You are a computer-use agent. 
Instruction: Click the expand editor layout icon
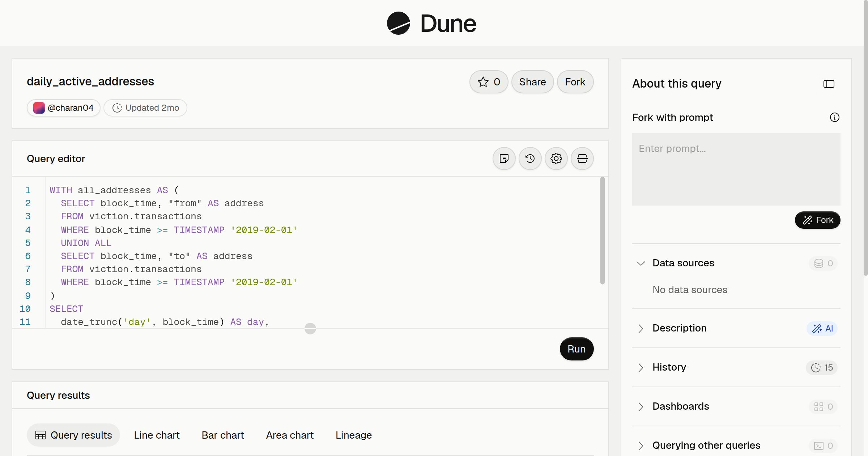coord(582,159)
